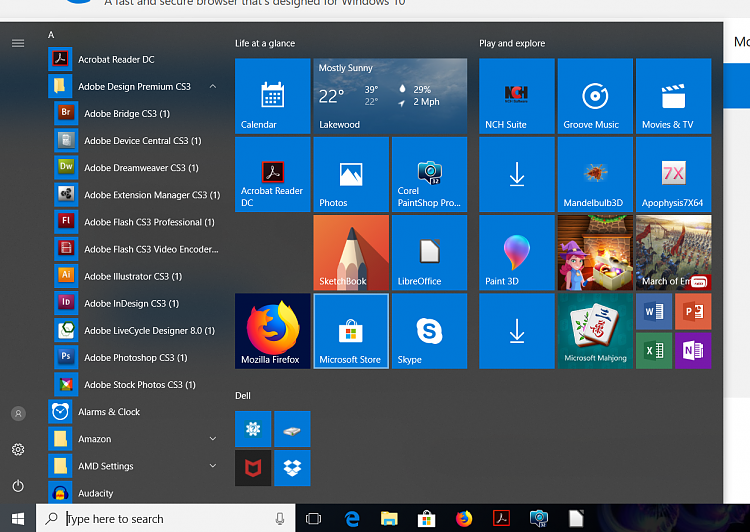The image size is (750, 532).
Task: Open the NCH Suite tile
Action: click(517, 96)
